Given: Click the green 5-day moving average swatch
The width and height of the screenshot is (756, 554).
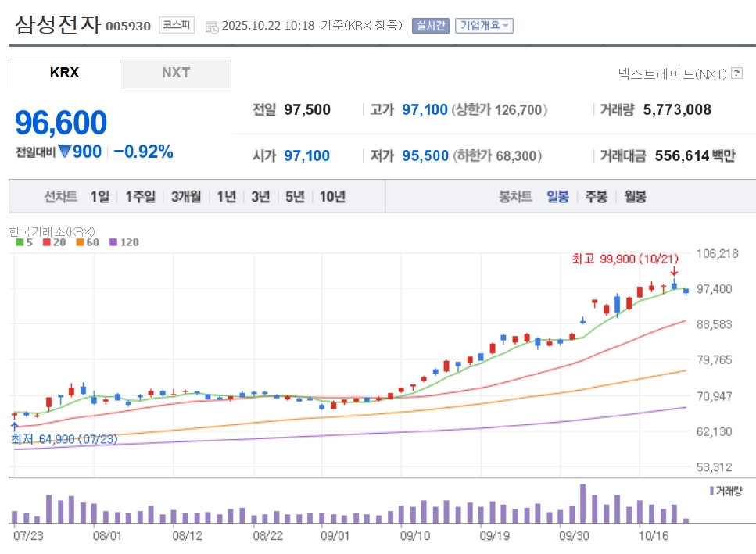Looking at the screenshot, I should pyautogui.click(x=20, y=242).
